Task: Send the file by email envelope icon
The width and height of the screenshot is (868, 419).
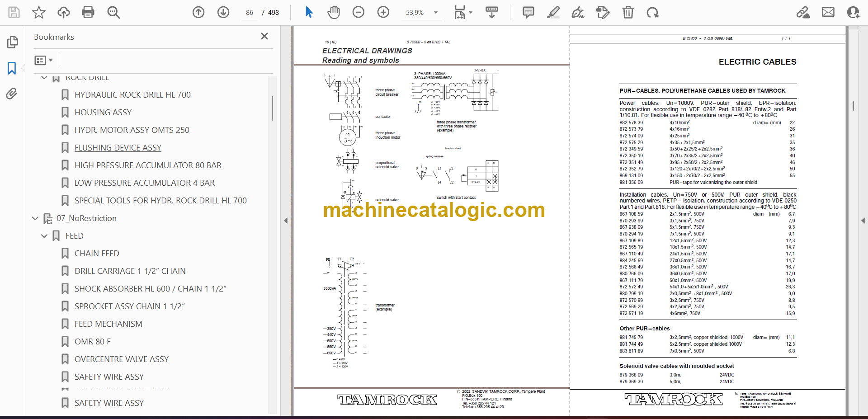Action: pyautogui.click(x=828, y=12)
